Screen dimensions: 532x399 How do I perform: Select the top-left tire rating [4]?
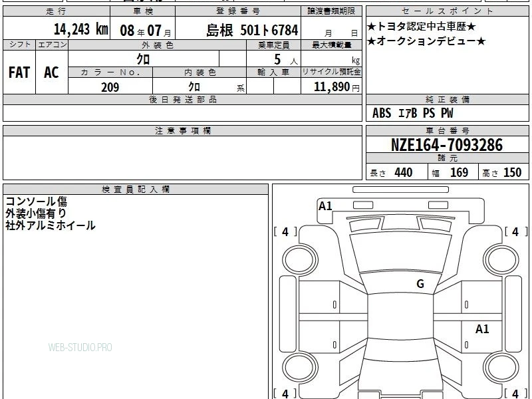point(285,231)
